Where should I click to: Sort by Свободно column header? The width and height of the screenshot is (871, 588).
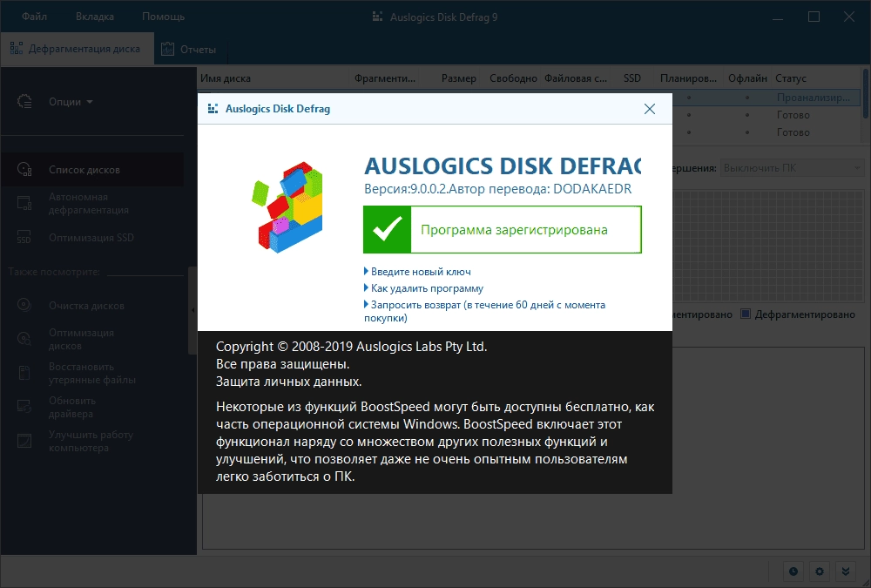click(513, 78)
